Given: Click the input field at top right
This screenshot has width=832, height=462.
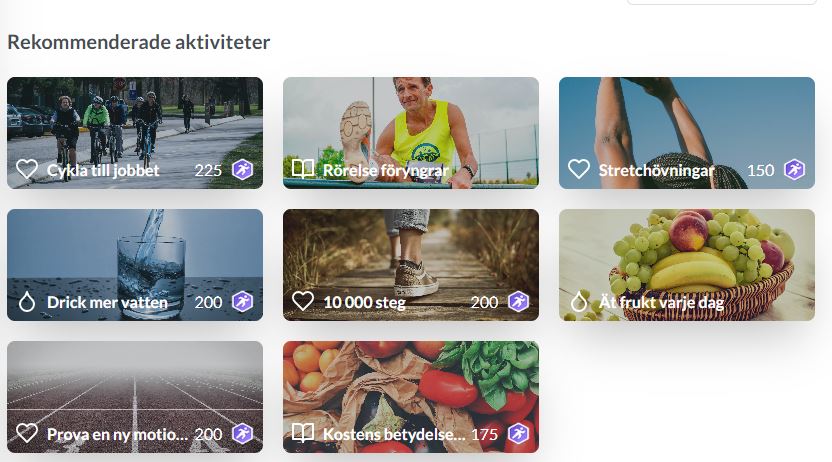Looking at the screenshot, I should click(x=722, y=2).
